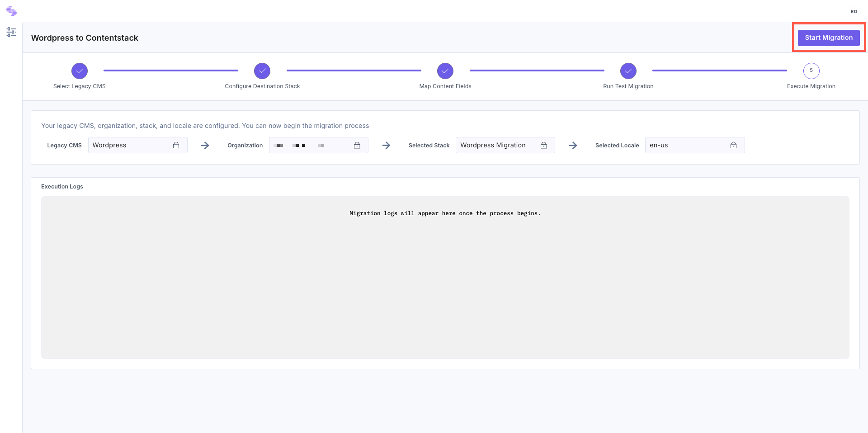
Task: Click the lock icon in Selected Stack field
Action: point(544,145)
